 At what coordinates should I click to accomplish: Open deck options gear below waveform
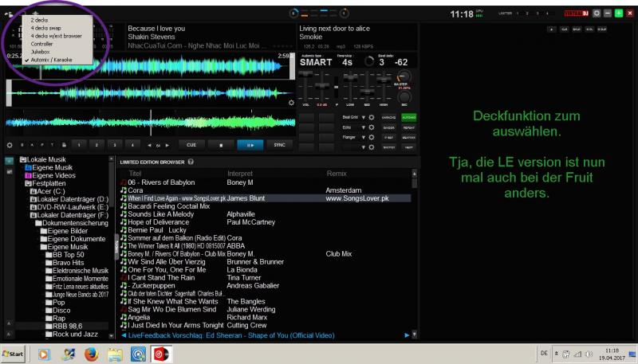click(10, 145)
